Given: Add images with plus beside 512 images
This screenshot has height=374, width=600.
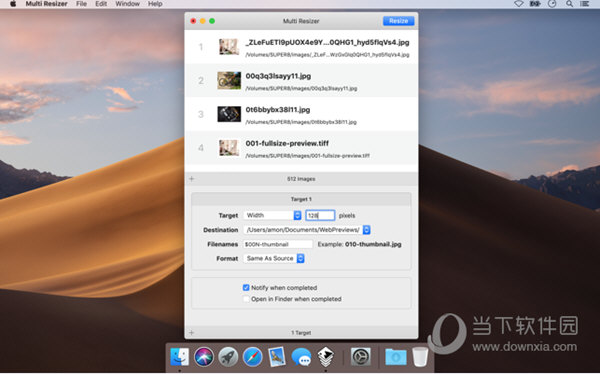Looking at the screenshot, I should 192,179.
